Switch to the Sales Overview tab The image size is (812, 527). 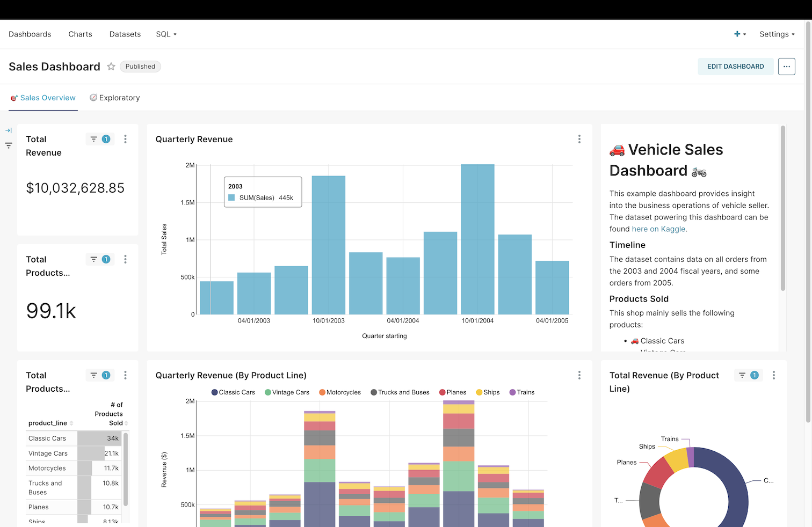click(43, 98)
